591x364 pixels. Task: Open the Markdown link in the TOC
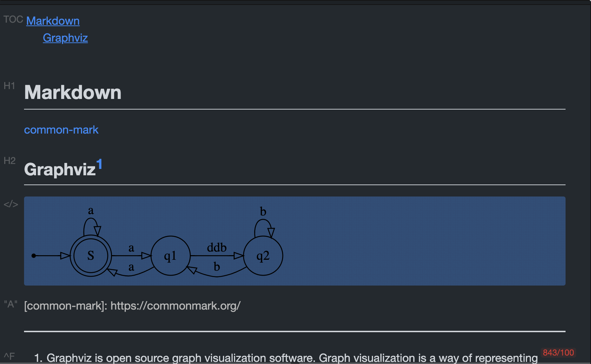click(x=53, y=21)
